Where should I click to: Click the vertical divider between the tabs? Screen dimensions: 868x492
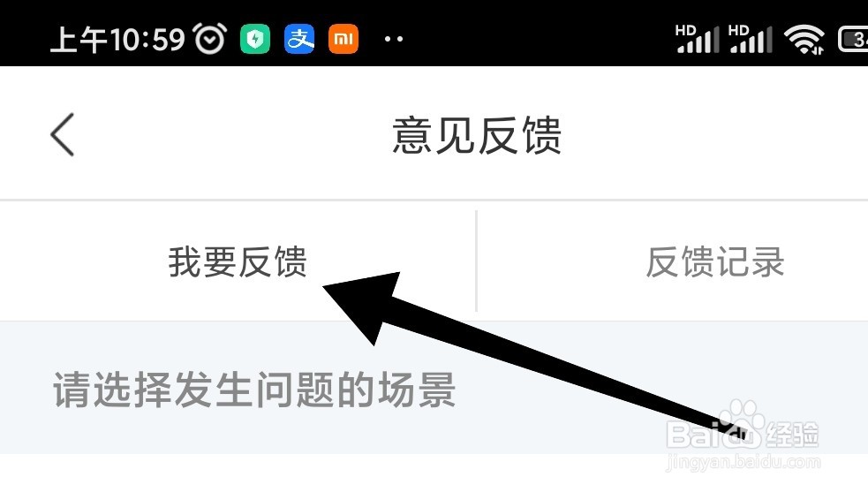tap(476, 261)
